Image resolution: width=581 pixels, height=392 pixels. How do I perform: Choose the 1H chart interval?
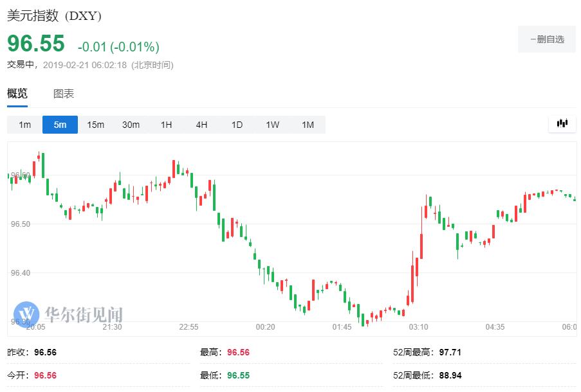(x=166, y=125)
